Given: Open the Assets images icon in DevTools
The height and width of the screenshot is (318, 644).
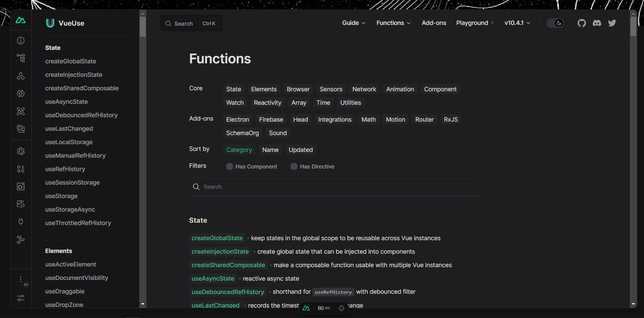Looking at the screenshot, I should pos(21,129).
